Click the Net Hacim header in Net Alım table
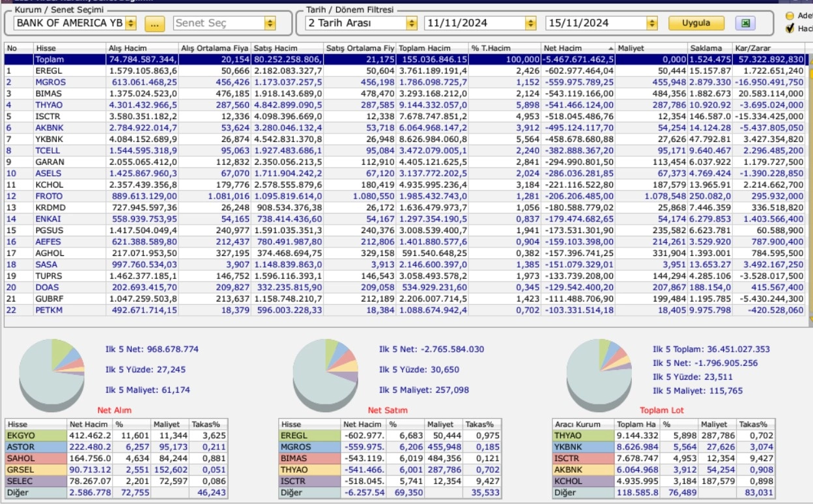The height and width of the screenshot is (504, 813). click(x=91, y=424)
